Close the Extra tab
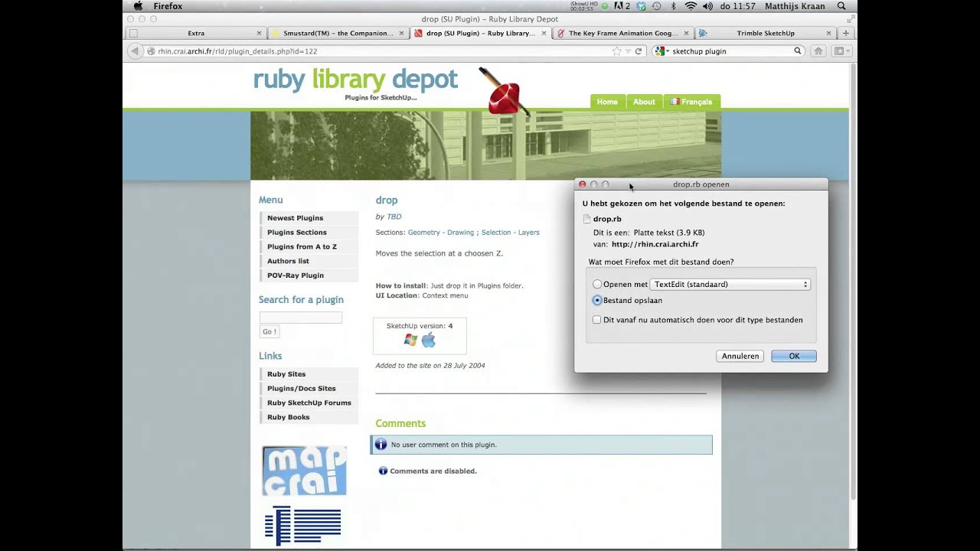The height and width of the screenshot is (551, 980). [259, 34]
